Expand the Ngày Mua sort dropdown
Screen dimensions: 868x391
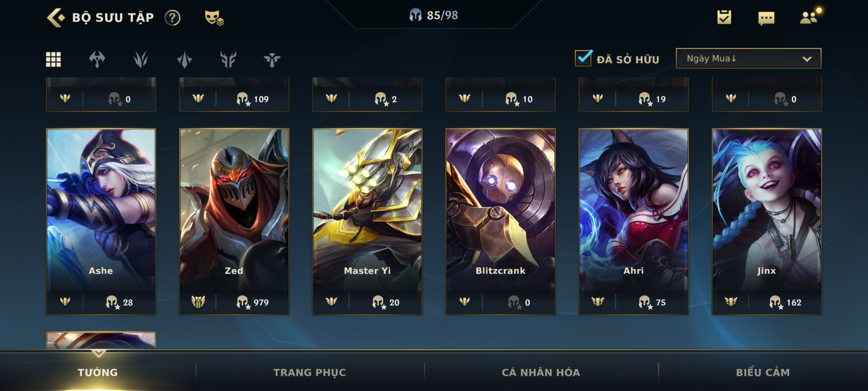(748, 58)
